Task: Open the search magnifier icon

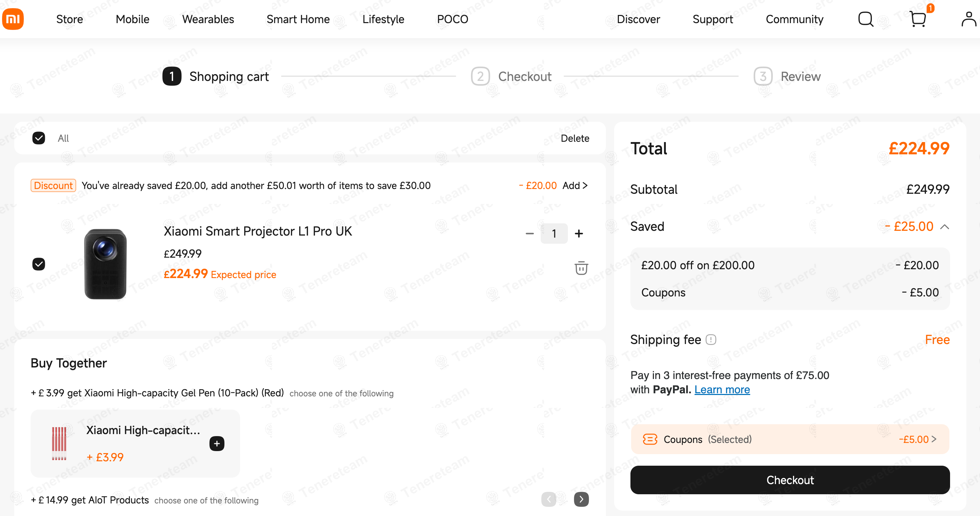Action: pyautogui.click(x=865, y=19)
